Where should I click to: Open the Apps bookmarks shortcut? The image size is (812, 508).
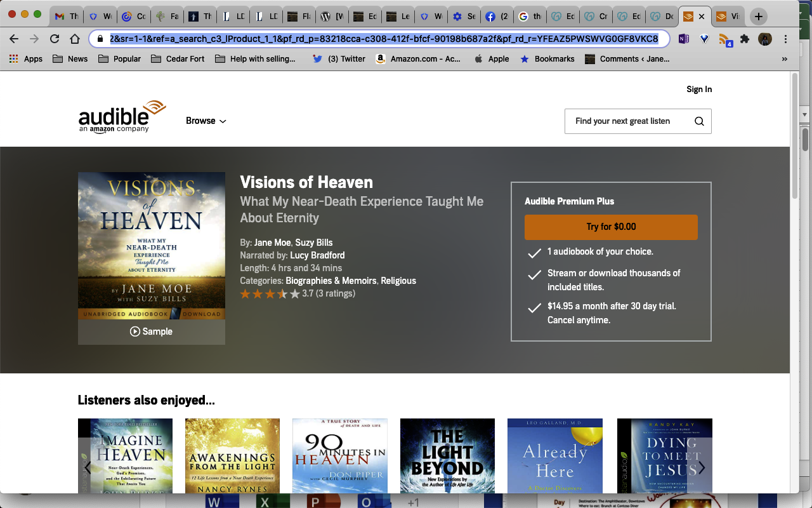pos(26,58)
